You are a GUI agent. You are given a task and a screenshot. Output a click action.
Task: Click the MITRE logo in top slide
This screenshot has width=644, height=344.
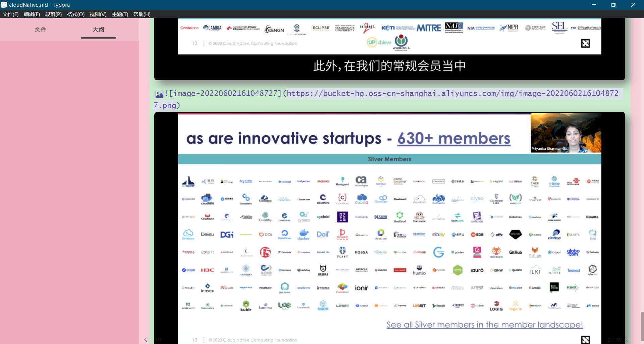click(429, 28)
